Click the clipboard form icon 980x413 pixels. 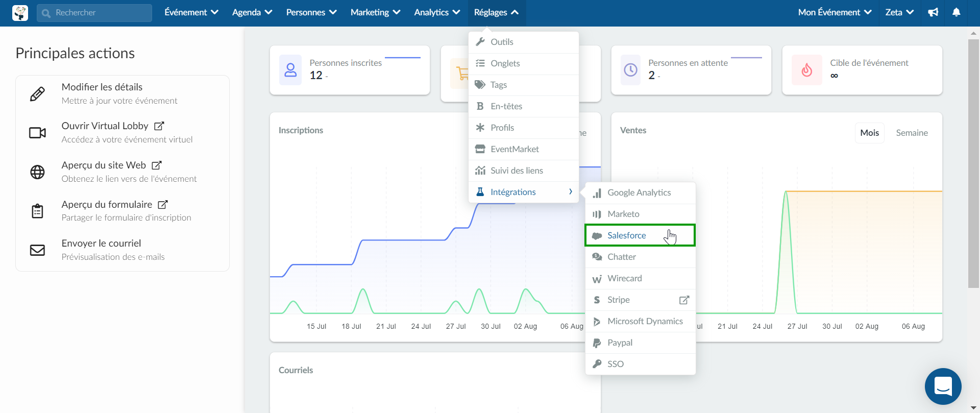[x=37, y=211]
